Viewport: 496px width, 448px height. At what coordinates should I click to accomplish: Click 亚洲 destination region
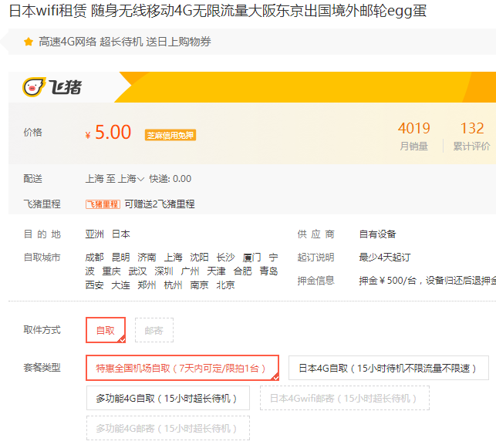coord(94,234)
